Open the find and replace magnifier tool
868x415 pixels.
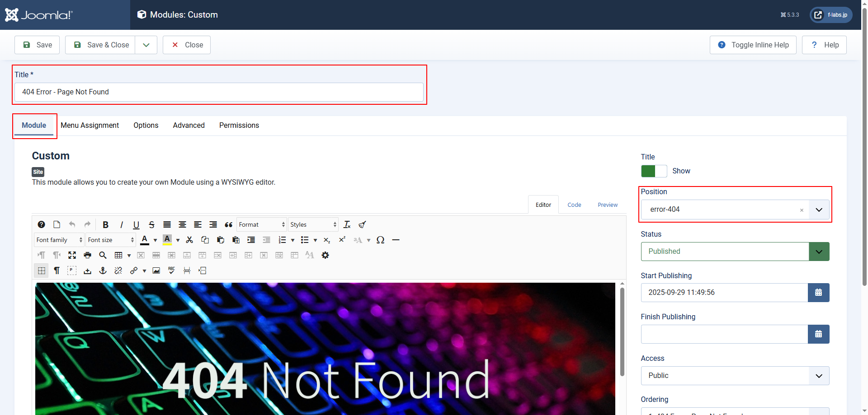[103, 256]
